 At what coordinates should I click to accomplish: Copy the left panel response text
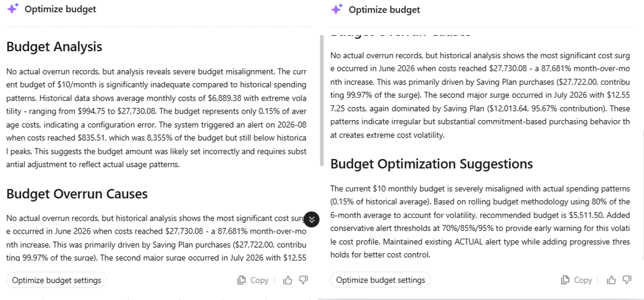point(253,280)
